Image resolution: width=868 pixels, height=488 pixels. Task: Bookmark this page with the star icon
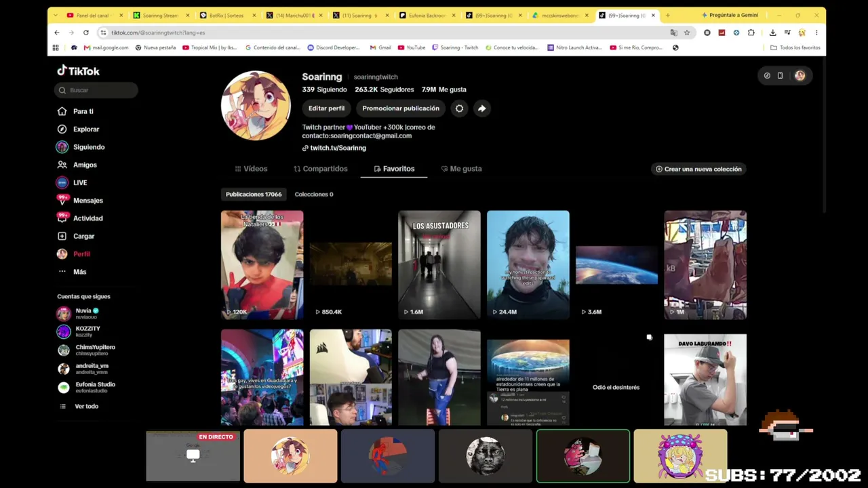click(687, 33)
